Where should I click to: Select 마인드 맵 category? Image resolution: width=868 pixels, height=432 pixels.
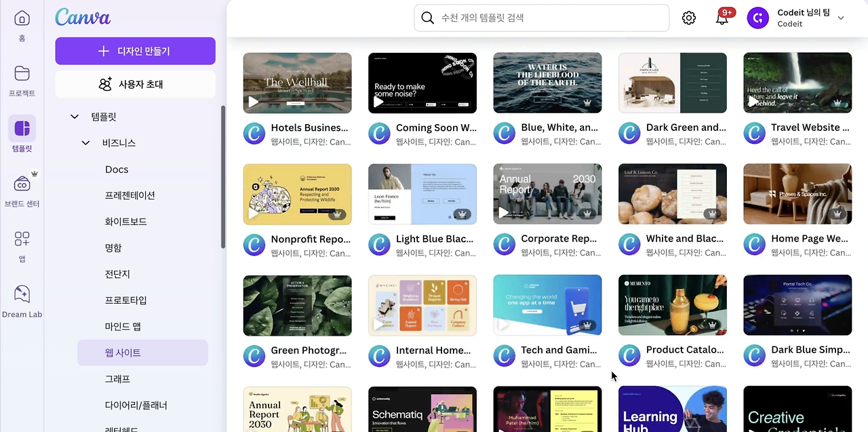click(x=123, y=326)
